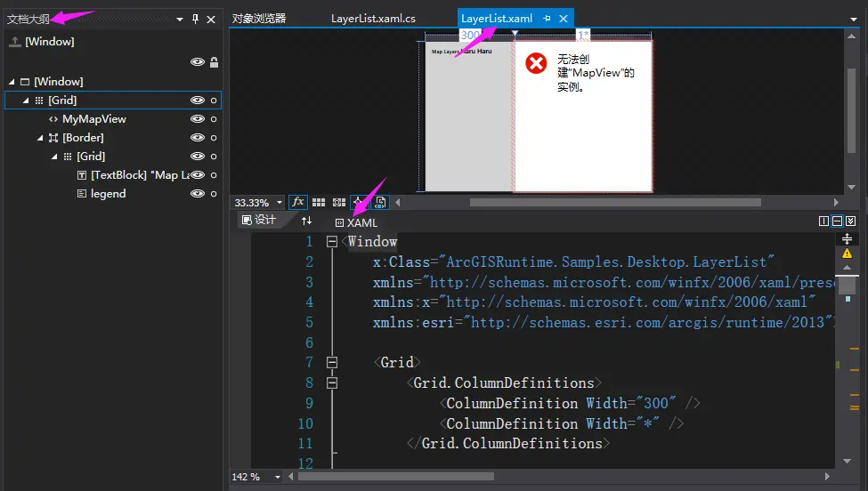Viewport: 868px width, 491px height.
Task: Switch to the LayerList.xaml.cs tab
Action: coord(373,19)
